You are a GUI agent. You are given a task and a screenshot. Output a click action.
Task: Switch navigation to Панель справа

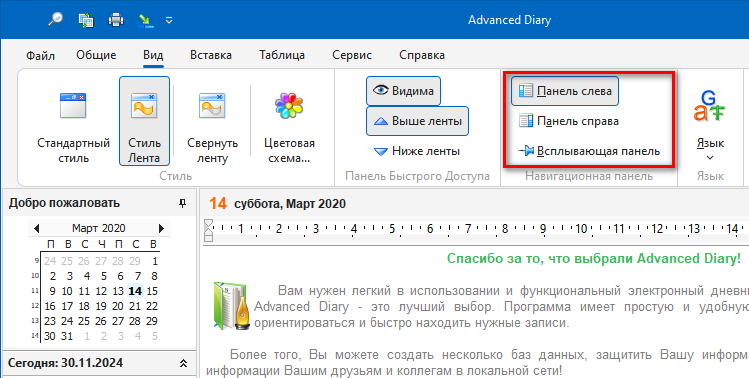pyautogui.click(x=568, y=121)
